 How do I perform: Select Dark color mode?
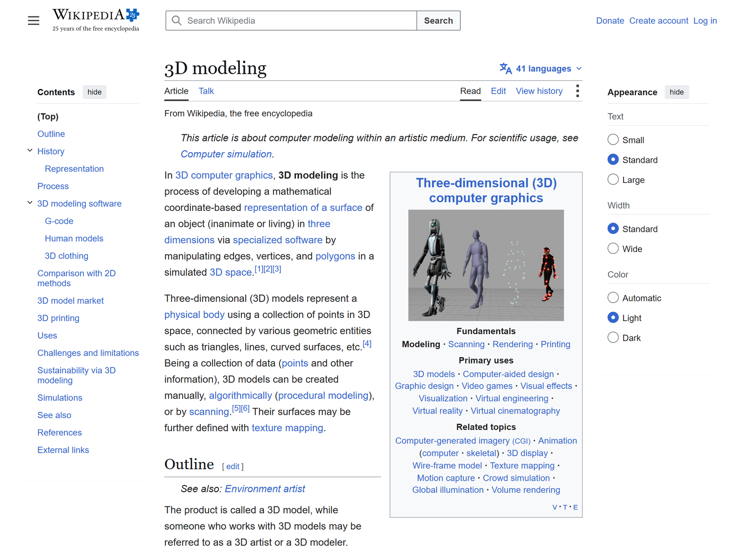[613, 337]
